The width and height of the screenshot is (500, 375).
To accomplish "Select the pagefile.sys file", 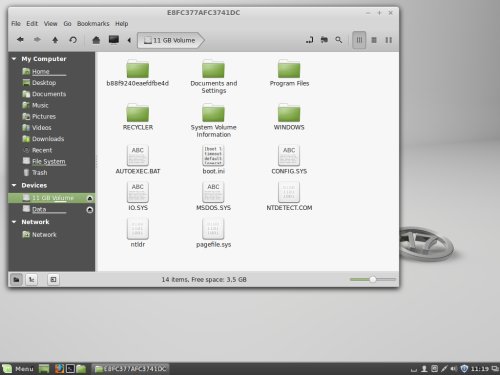I will pos(214,233).
